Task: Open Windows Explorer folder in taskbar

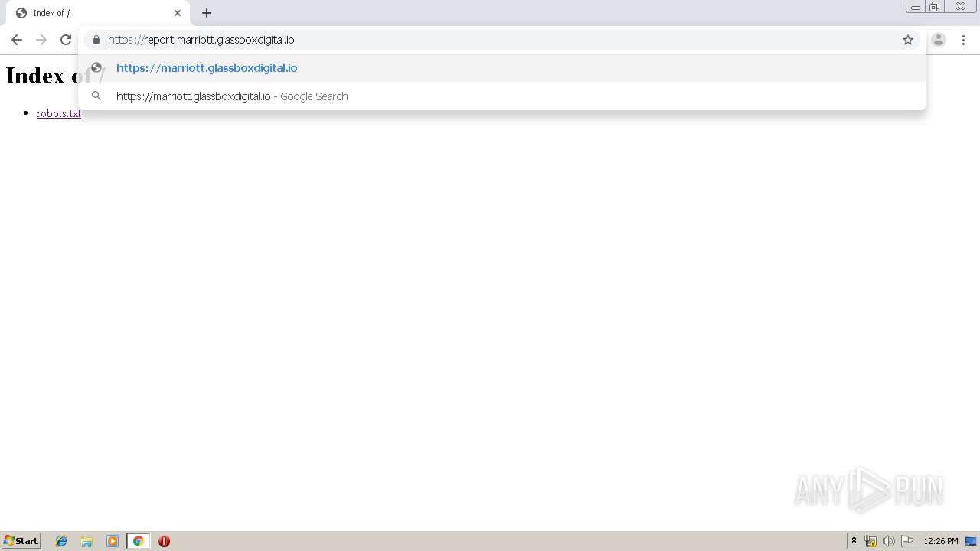Action: click(87, 541)
